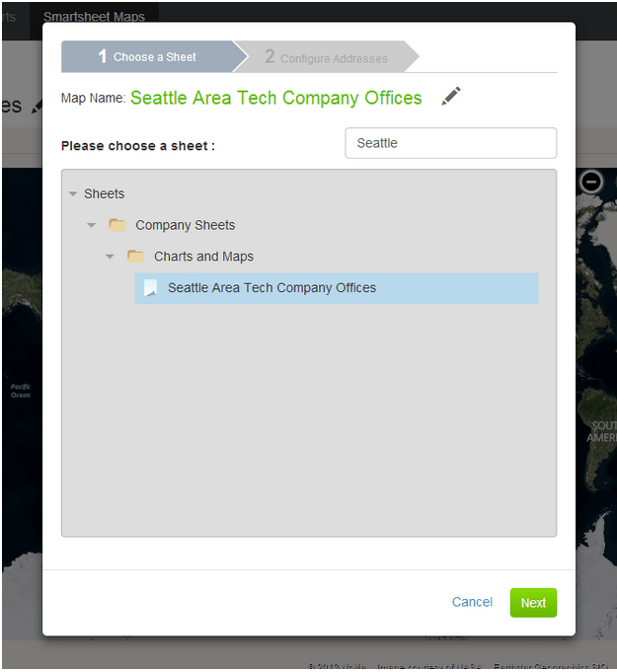Click the minus zoom-out button on map
The image size is (617, 672).
(x=590, y=182)
